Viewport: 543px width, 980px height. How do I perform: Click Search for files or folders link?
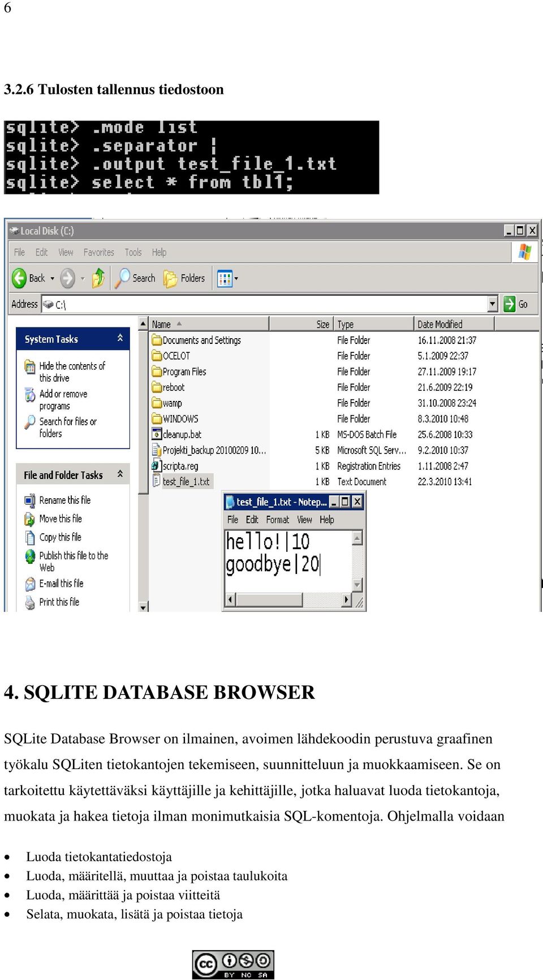click(68, 428)
